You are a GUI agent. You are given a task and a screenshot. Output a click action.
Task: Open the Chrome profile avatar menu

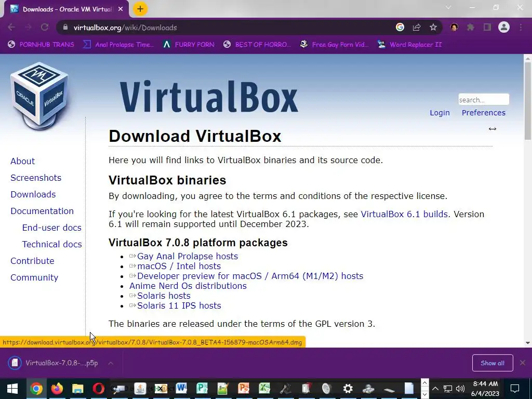pyautogui.click(x=504, y=27)
